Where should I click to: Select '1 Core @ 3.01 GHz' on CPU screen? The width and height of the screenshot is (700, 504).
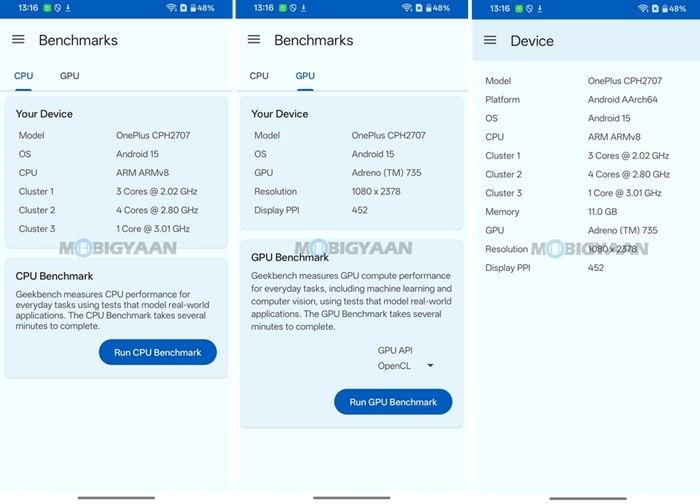tap(153, 229)
